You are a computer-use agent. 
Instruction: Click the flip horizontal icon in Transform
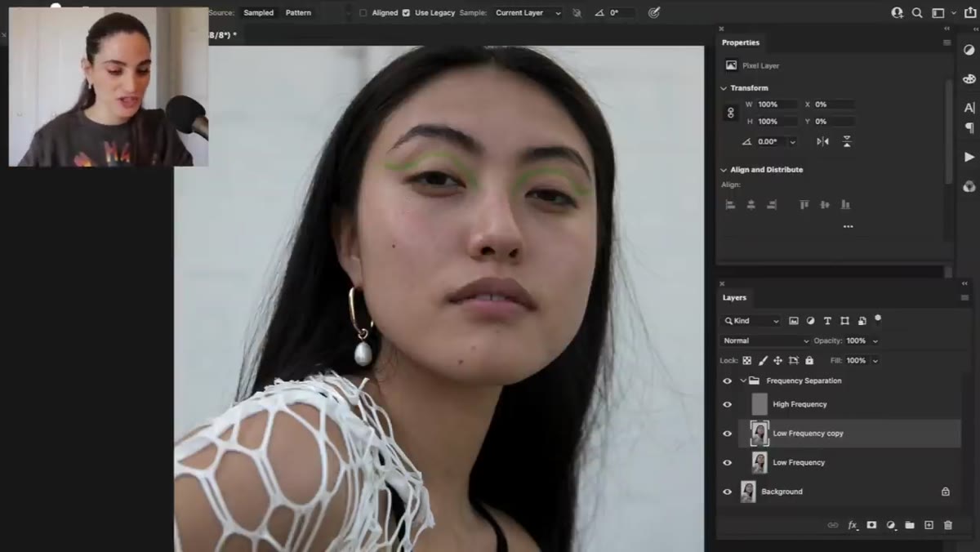point(822,141)
